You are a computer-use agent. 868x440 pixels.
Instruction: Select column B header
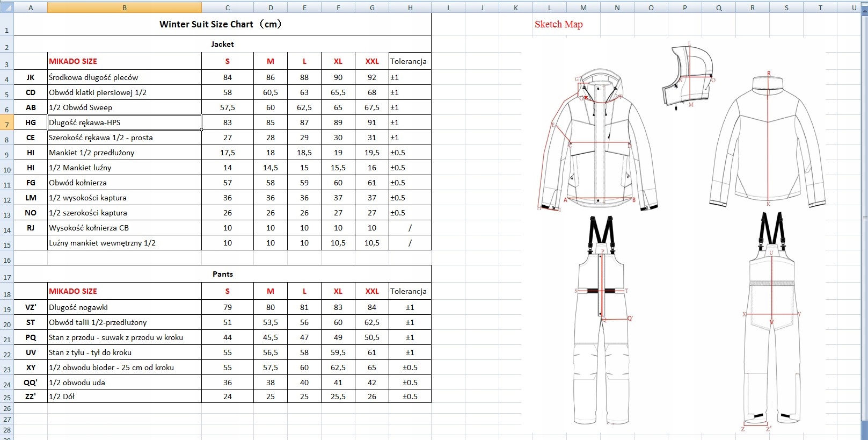tap(125, 8)
